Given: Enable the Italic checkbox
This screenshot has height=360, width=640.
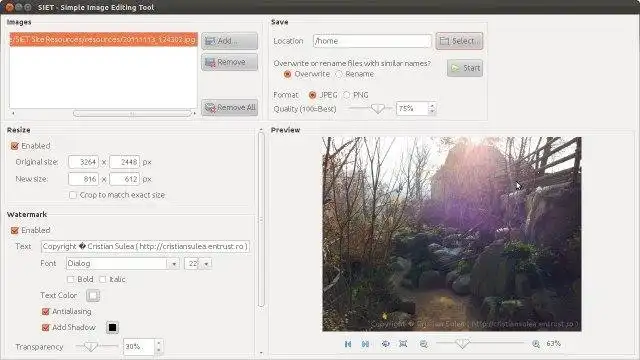Looking at the screenshot, I should click(103, 280).
